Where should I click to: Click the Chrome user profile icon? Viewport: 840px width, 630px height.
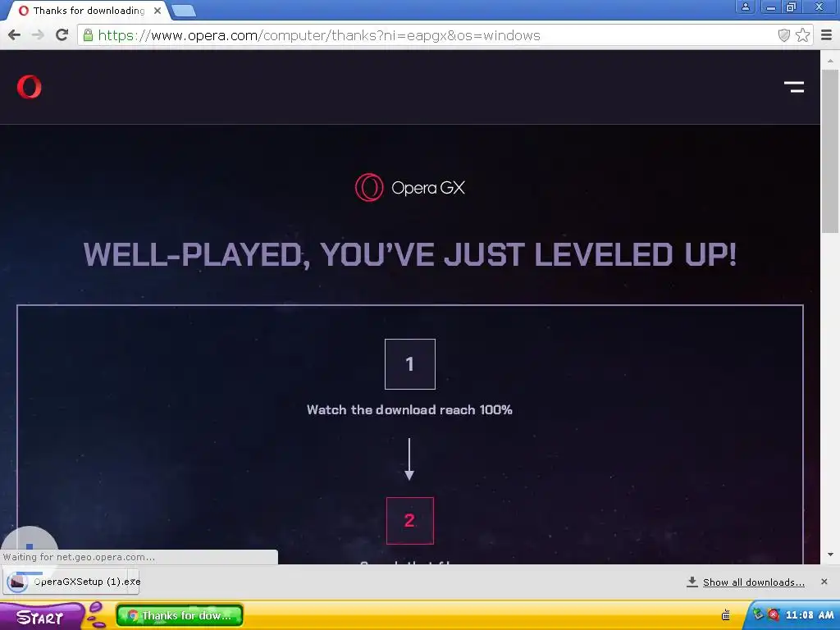pyautogui.click(x=745, y=7)
